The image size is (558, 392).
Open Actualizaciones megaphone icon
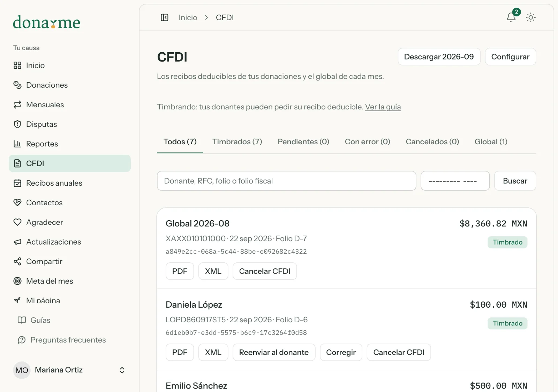(x=17, y=242)
